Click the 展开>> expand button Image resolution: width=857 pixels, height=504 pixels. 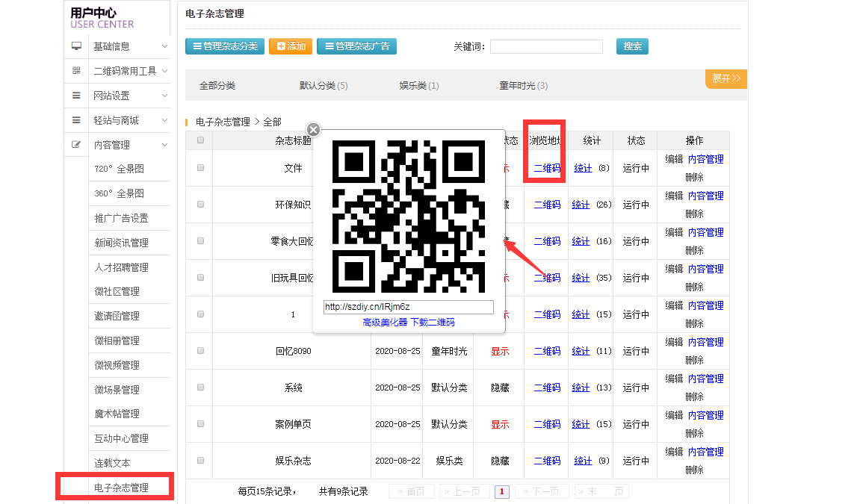[x=725, y=78]
